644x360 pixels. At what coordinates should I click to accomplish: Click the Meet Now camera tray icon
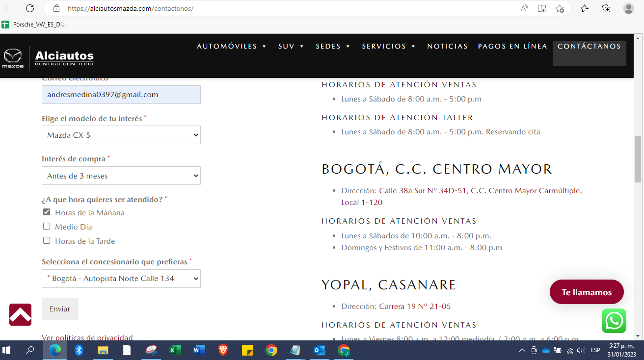(x=534, y=350)
